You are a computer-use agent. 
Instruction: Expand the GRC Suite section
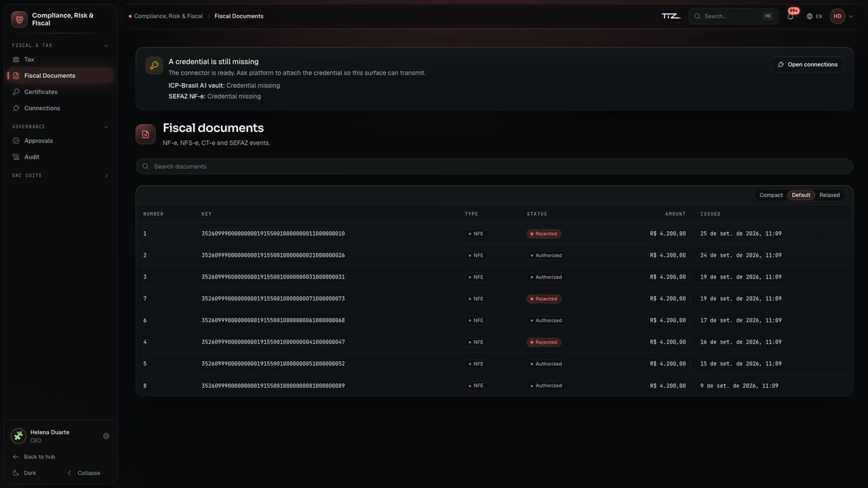[60, 176]
